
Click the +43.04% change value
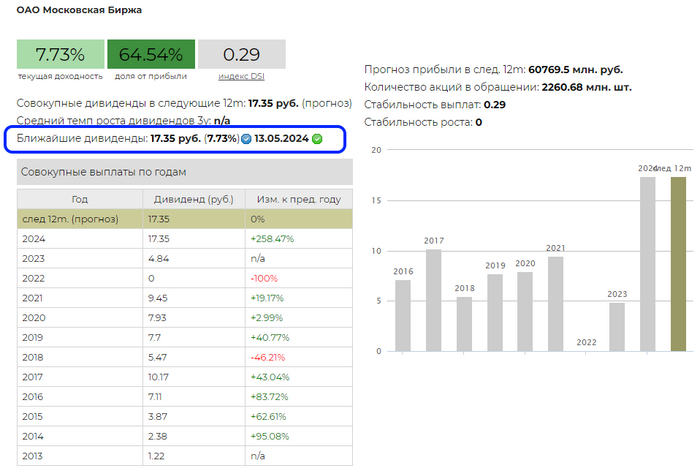click(270, 377)
